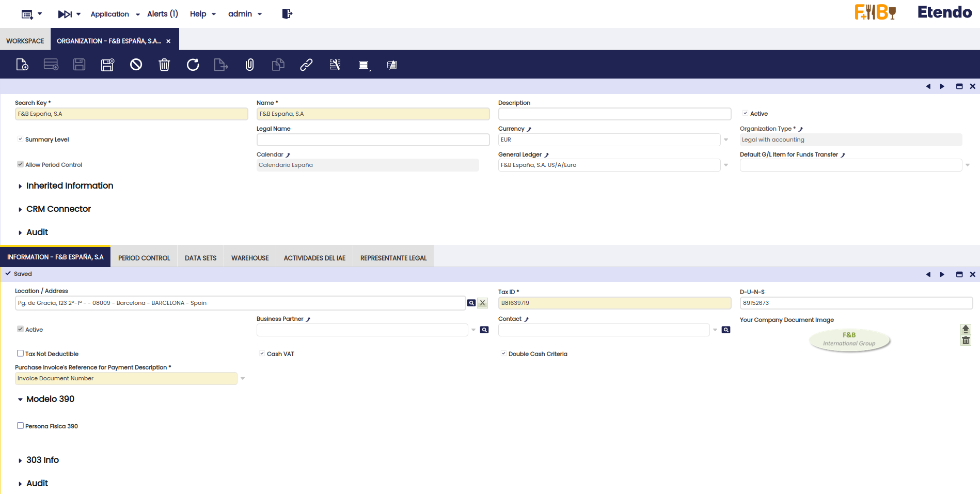The height and width of the screenshot is (494, 980).
Task: Open admin user menu
Action: coord(245,14)
